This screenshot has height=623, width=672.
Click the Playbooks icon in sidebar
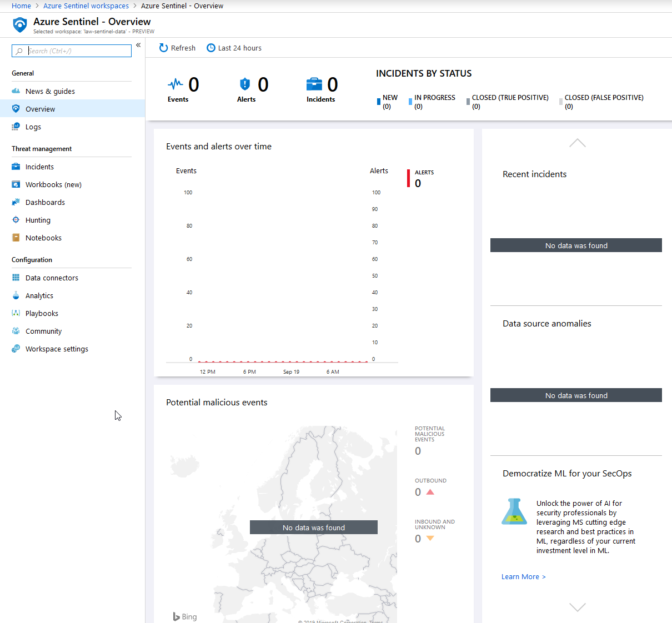point(16,313)
